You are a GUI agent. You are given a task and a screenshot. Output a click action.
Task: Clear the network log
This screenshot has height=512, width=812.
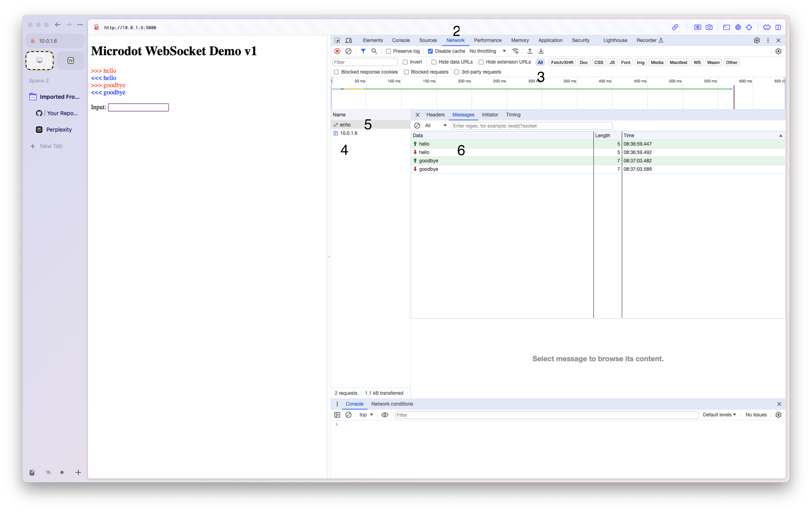tap(348, 51)
